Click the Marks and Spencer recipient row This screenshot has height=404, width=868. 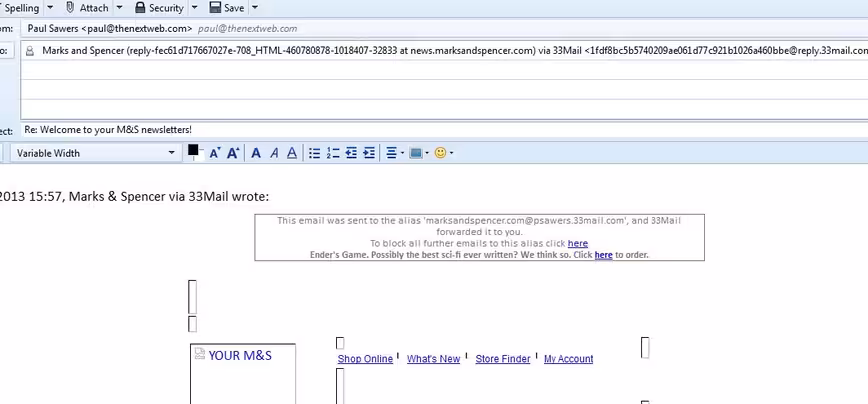[444, 50]
